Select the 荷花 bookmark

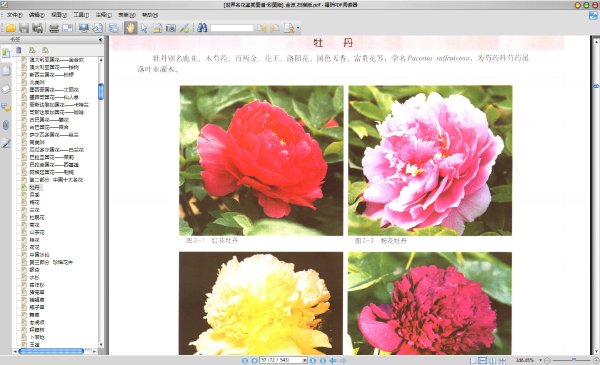click(35, 247)
